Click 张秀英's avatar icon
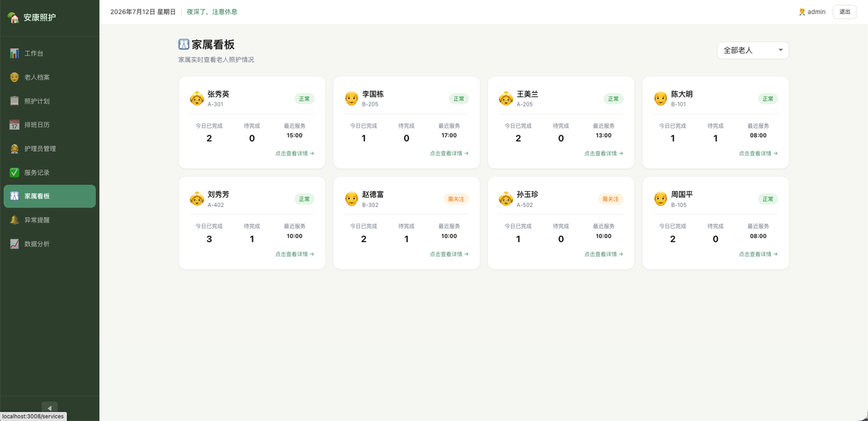 point(197,98)
